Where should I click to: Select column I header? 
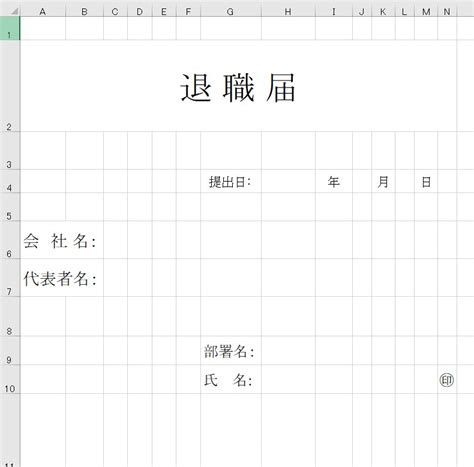(334, 12)
